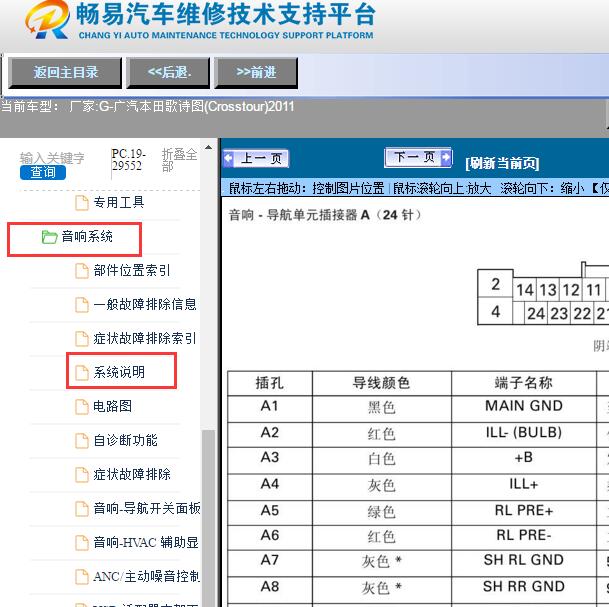
Task: Click 折叠全部 to collapse all
Action: [x=179, y=160]
